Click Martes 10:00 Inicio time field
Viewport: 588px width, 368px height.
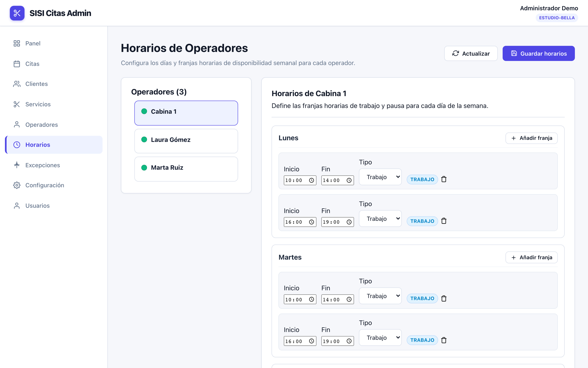tap(300, 299)
